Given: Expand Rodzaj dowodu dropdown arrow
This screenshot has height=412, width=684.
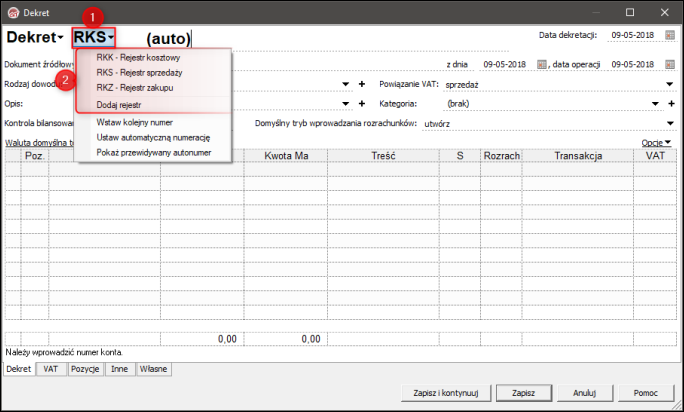Looking at the screenshot, I should click(345, 84).
